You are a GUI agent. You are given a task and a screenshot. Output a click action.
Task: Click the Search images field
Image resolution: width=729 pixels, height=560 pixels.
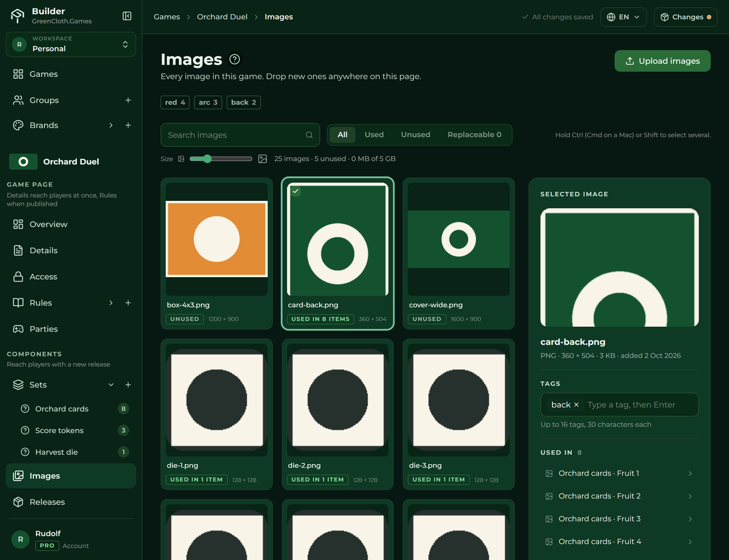coord(240,135)
